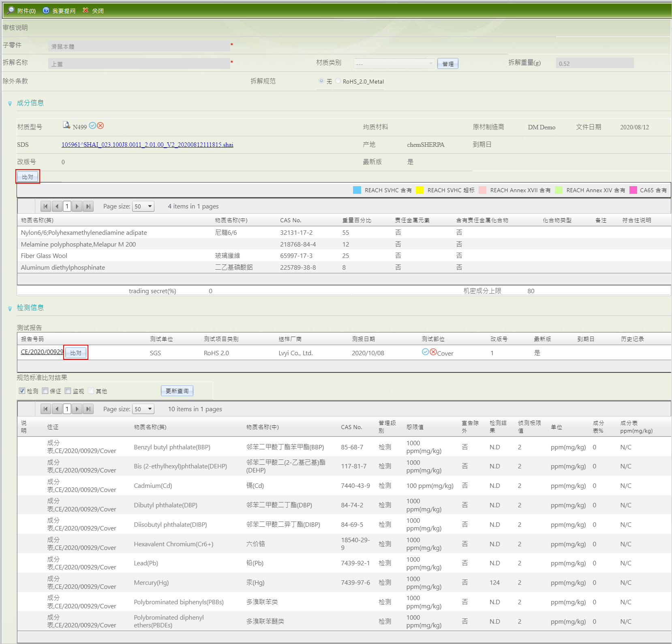Go to previous page in results grid
This screenshot has height=644, width=672.
pos(57,409)
